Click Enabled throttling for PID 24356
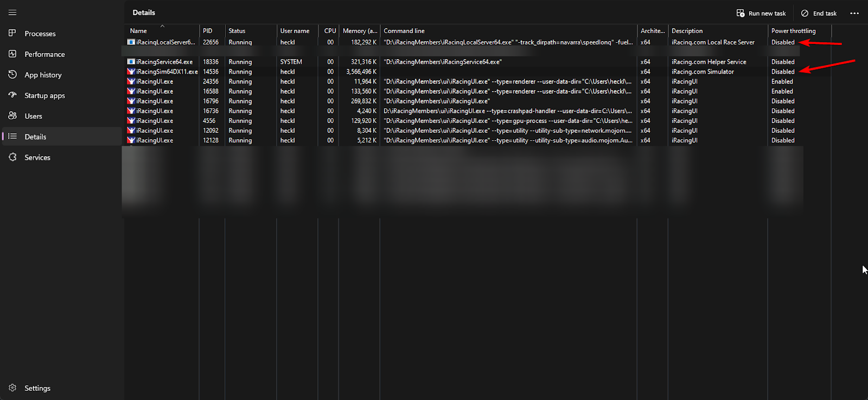 (x=782, y=81)
